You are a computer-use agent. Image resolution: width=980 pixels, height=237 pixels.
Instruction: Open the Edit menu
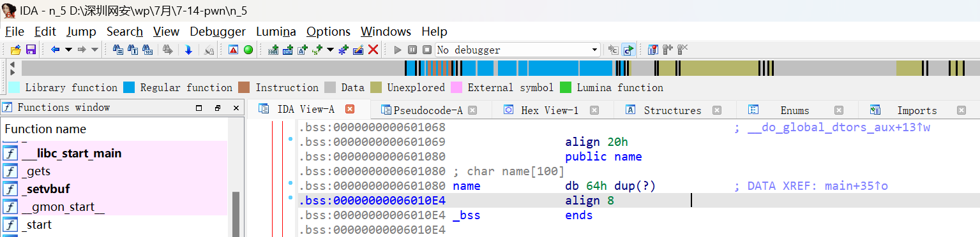point(45,31)
